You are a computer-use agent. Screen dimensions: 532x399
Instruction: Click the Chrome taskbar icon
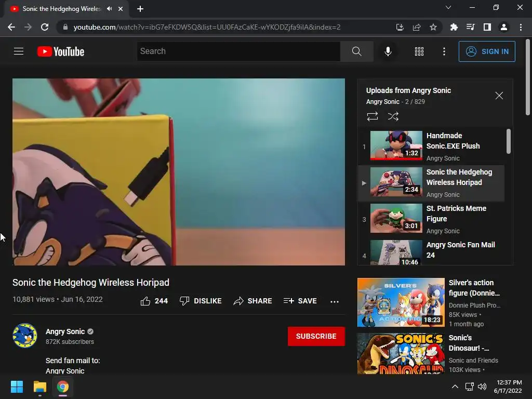pos(63,387)
